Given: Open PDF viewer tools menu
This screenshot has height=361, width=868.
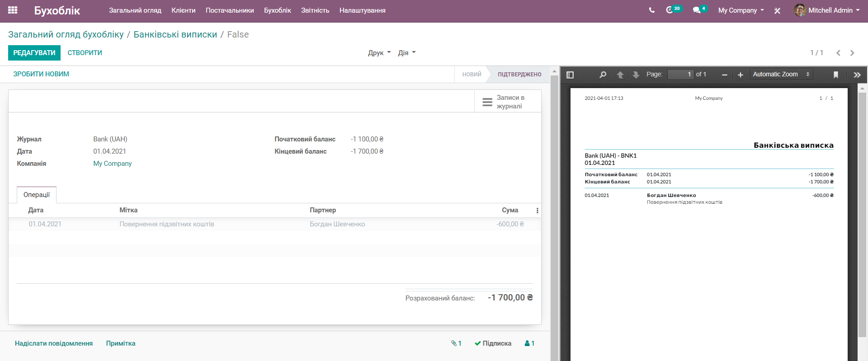Looking at the screenshot, I should point(857,75).
